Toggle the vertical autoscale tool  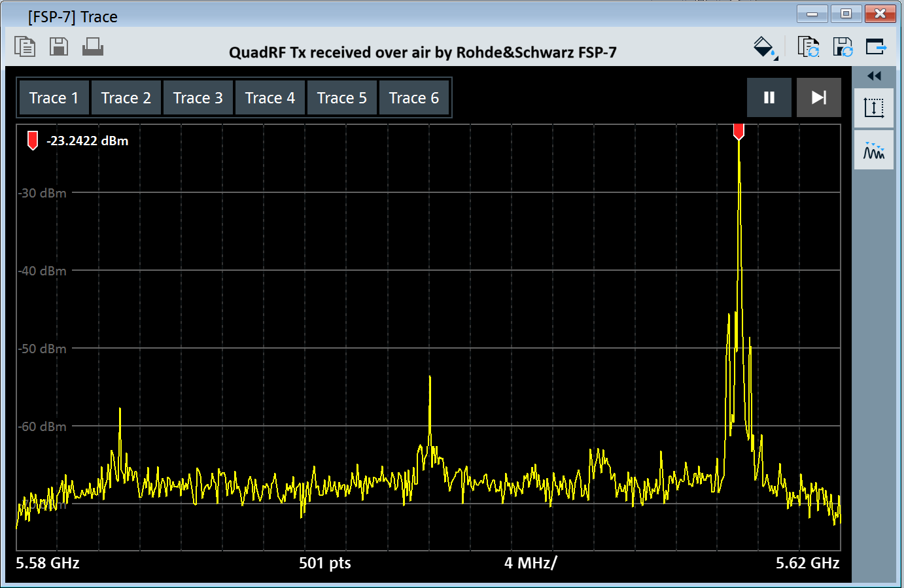(874, 108)
